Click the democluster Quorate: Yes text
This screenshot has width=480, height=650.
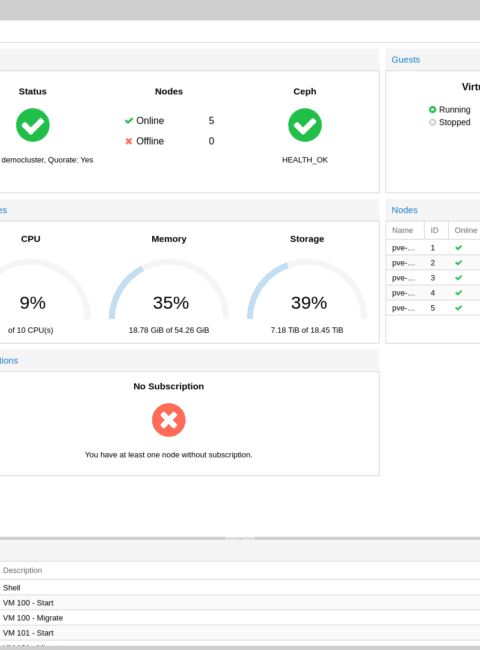click(x=47, y=160)
